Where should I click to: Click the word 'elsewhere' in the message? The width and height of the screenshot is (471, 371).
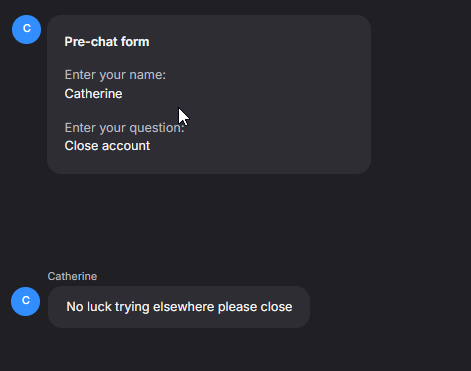[x=183, y=307]
